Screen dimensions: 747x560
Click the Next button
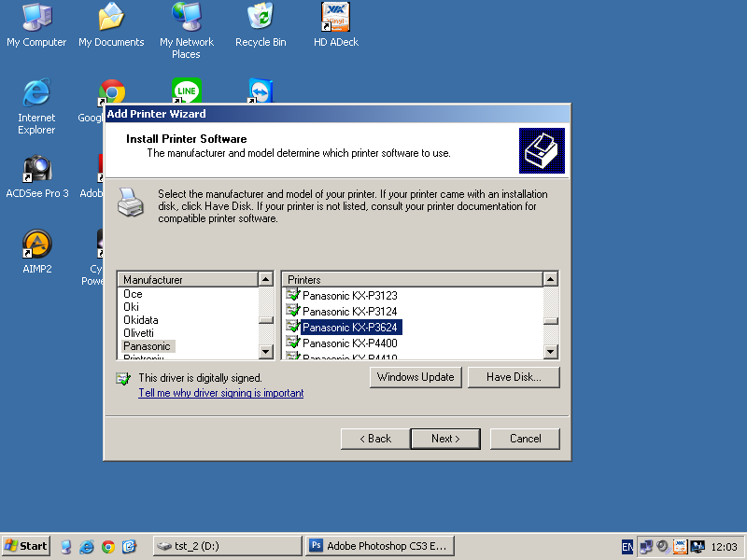pos(445,439)
